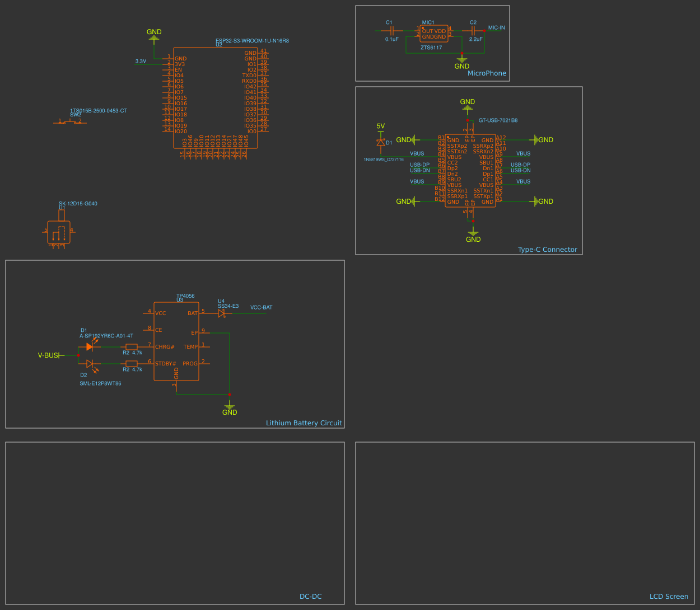Screen dimensions: 700x610
Task: Select the ESP32-S3-WROOM module body
Action: tap(216, 98)
